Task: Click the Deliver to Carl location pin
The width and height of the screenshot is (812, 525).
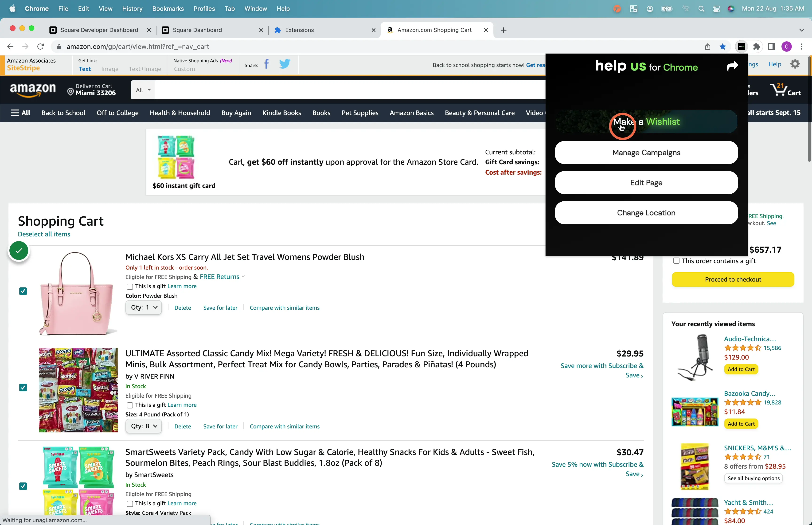Action: (x=70, y=92)
